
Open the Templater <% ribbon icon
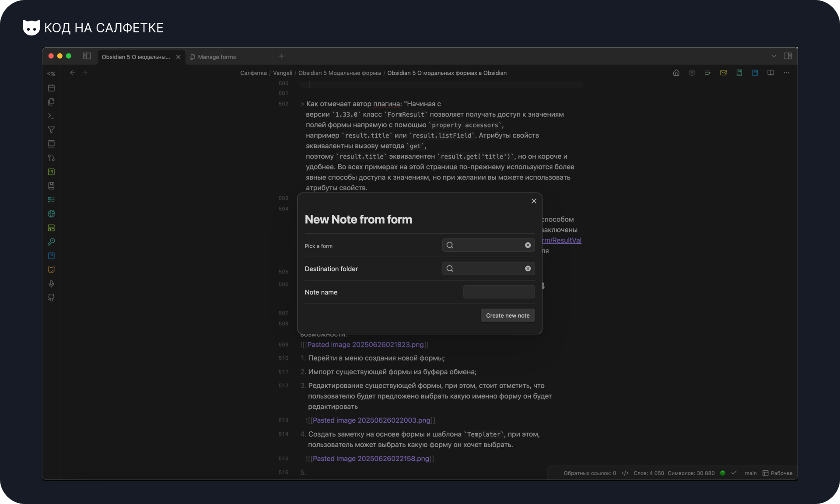tap(51, 74)
